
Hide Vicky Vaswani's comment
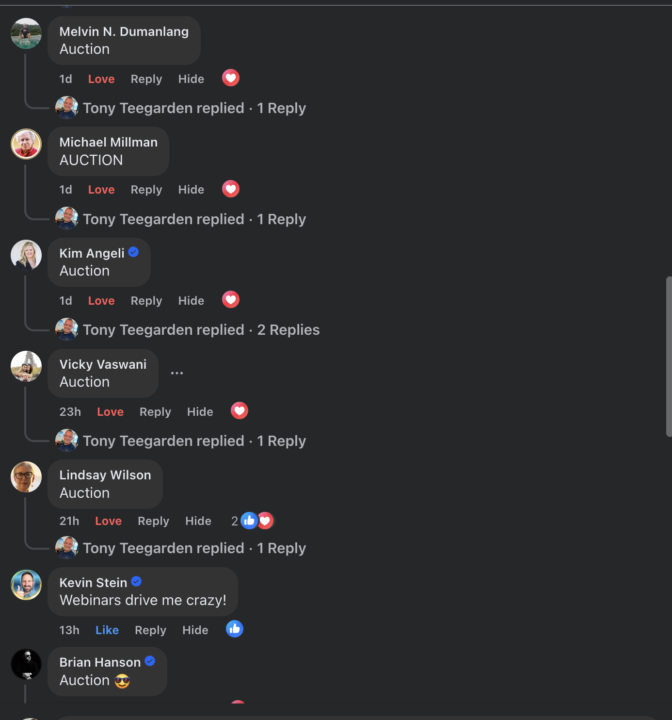pyautogui.click(x=200, y=412)
